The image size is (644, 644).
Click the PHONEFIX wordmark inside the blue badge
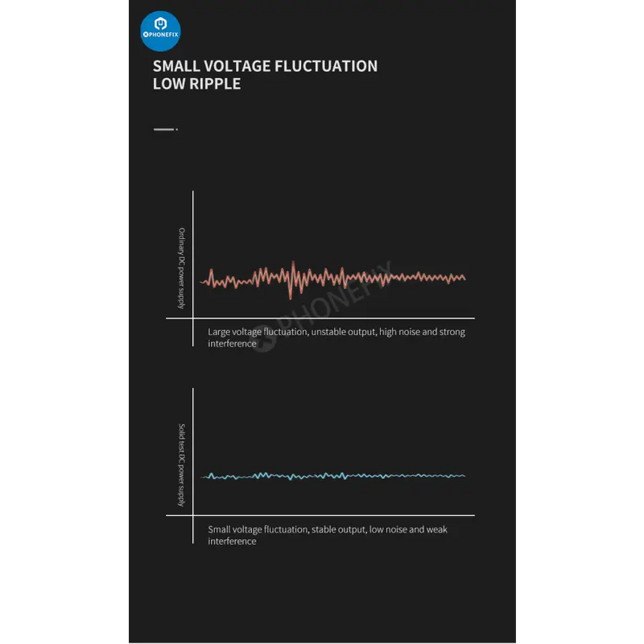[x=160, y=35]
